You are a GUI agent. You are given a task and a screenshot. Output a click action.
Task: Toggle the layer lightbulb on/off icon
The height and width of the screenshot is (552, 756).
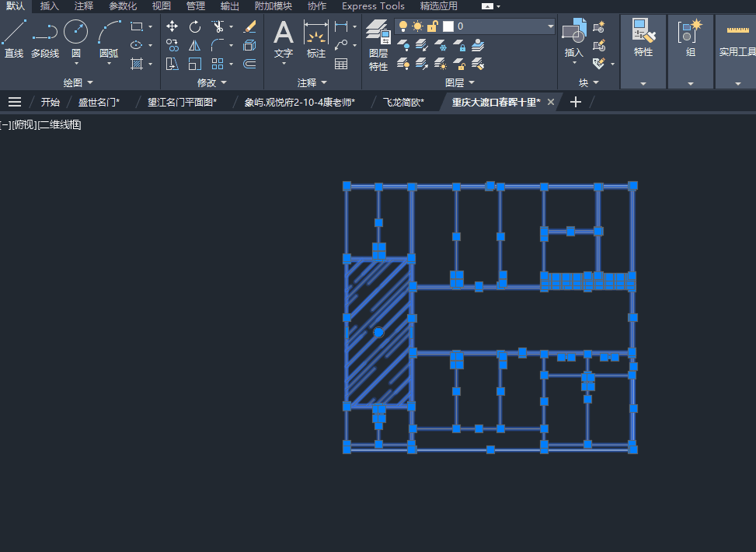(403, 26)
